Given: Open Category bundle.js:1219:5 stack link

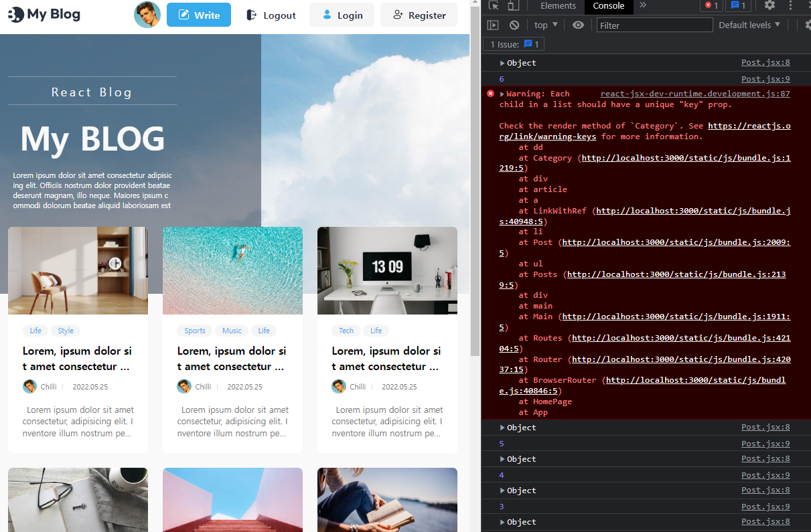Looking at the screenshot, I should [645, 163].
